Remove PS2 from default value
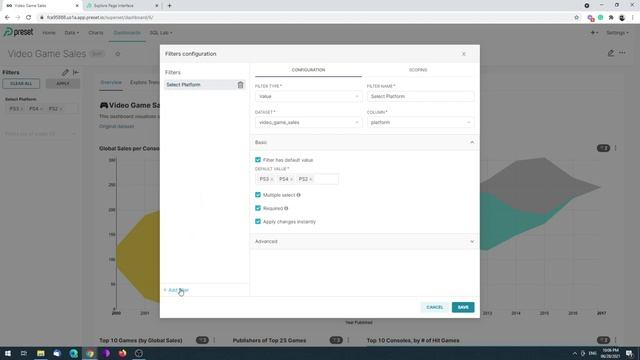Viewport: 640px width, 360px height. [311, 180]
